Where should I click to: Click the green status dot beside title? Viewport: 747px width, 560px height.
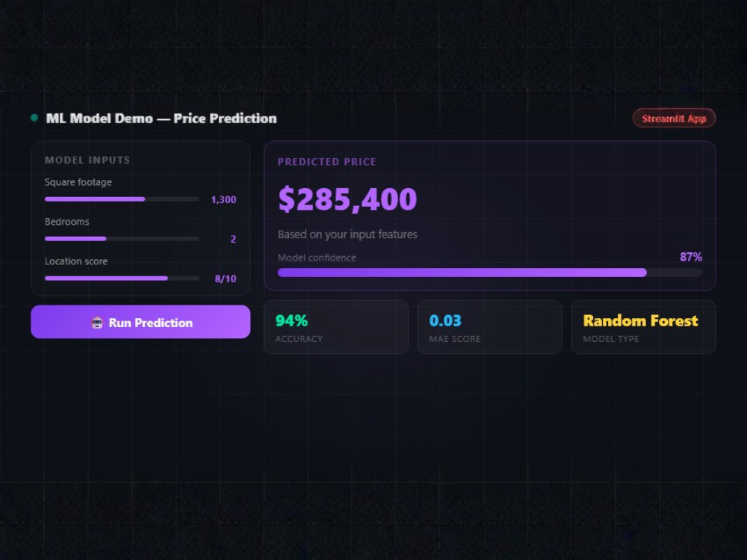34,118
